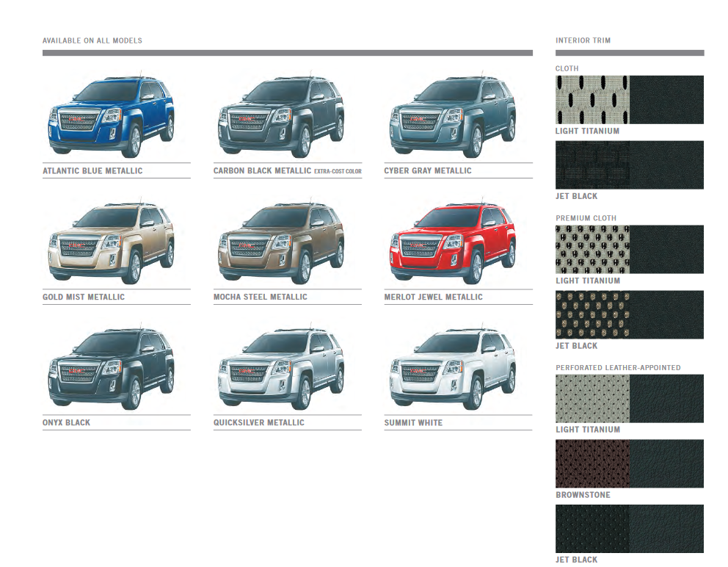
Task: Pick the Cloth Jet Black swatch
Action: point(630,165)
